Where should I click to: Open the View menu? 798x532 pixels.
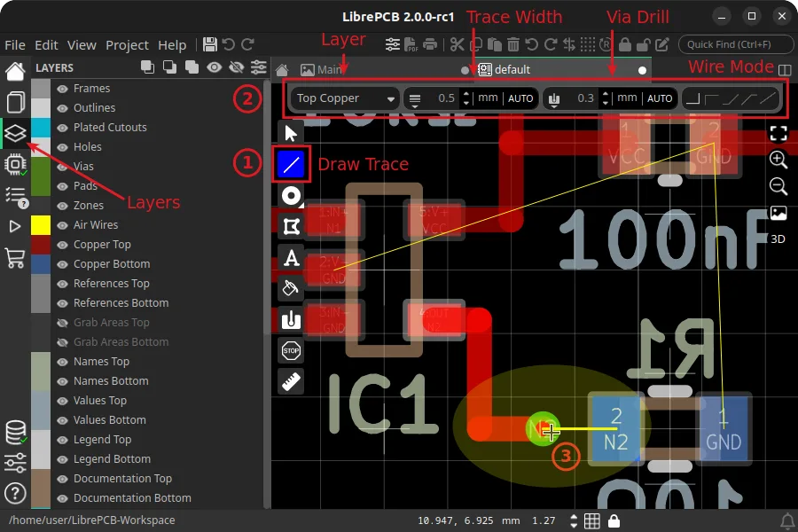[82, 45]
